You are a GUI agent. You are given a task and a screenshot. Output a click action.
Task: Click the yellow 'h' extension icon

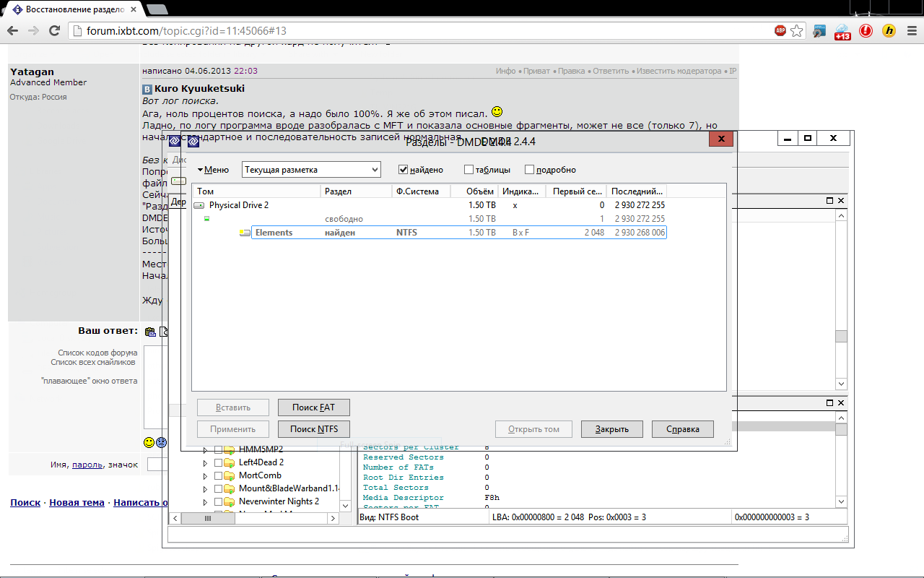pos(889,30)
